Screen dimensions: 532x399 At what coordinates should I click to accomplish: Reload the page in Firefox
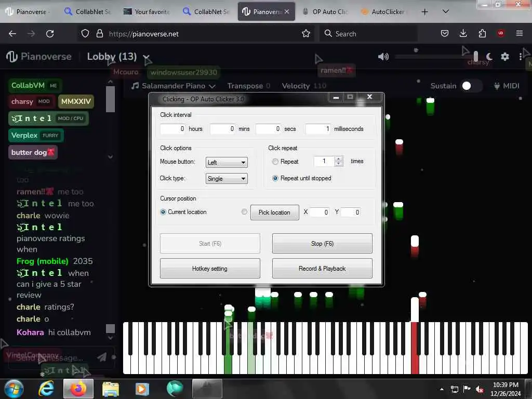(50, 34)
